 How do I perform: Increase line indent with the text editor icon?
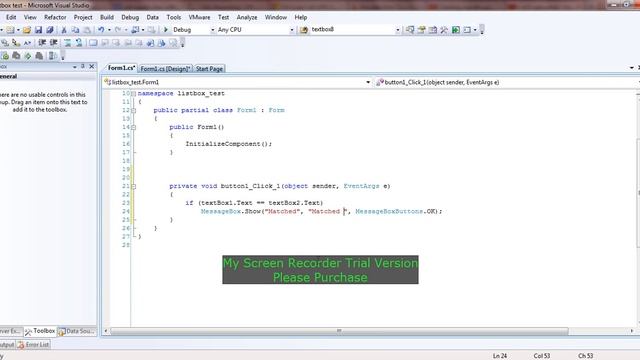(x=53, y=43)
